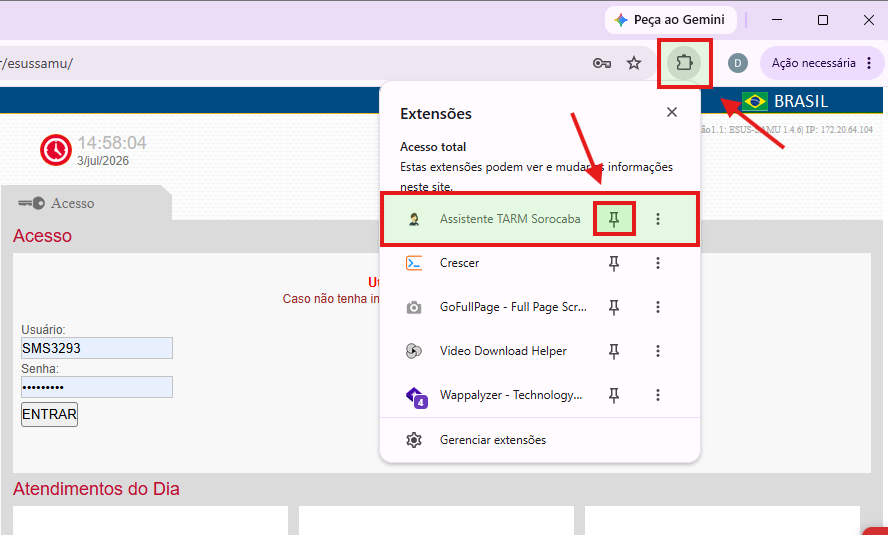Open more options for Video Download Helper
The image size is (888, 535).
coord(658,351)
